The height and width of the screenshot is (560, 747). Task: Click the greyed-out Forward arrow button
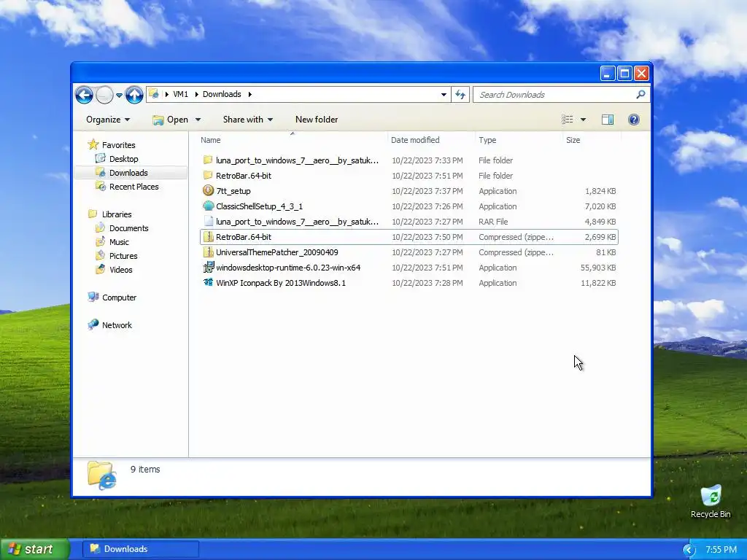point(104,95)
